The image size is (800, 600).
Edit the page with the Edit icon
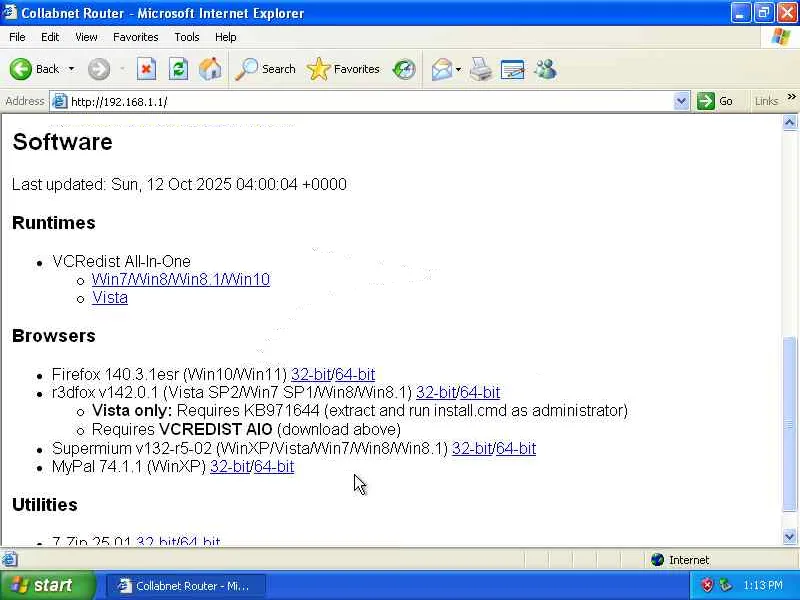coord(513,69)
